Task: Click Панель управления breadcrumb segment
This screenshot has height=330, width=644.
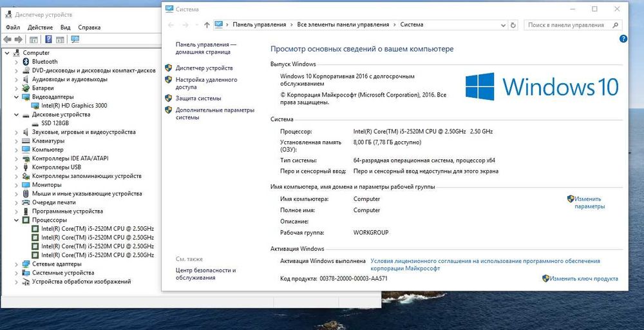Action: tap(259, 24)
